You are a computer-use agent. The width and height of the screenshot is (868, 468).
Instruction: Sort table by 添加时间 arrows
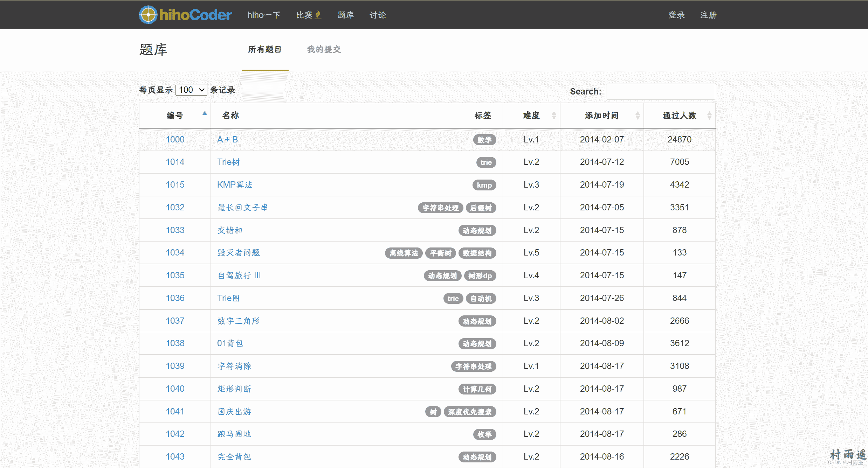pos(637,116)
